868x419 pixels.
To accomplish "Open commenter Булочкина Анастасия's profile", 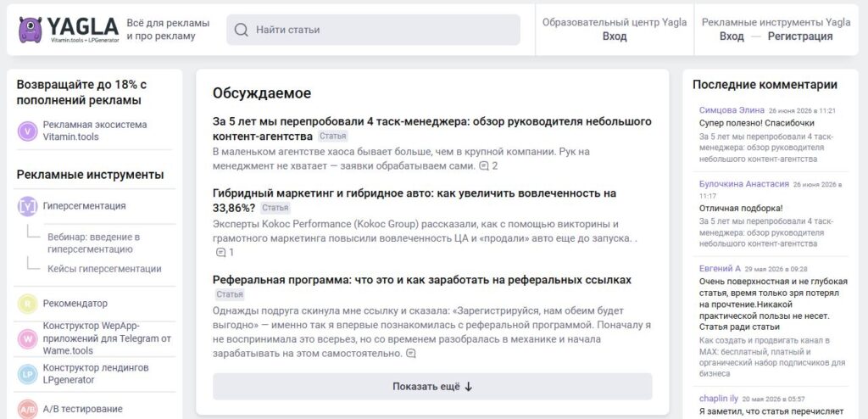I will [743, 184].
